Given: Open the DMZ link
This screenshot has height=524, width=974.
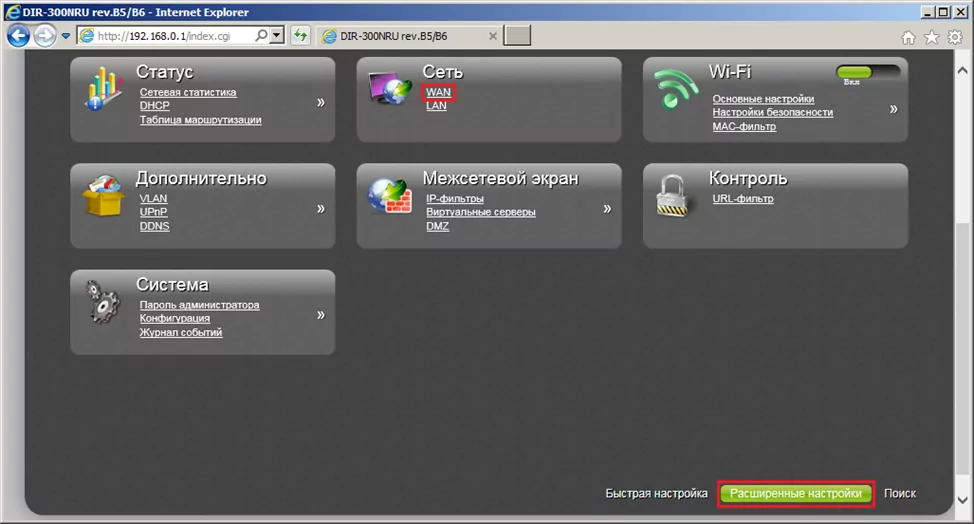Looking at the screenshot, I should click(x=437, y=227).
